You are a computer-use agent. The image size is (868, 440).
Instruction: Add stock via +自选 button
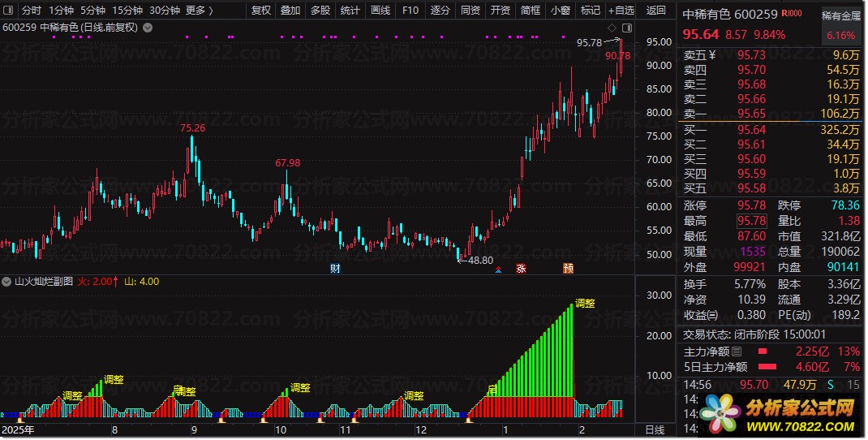coord(621,10)
